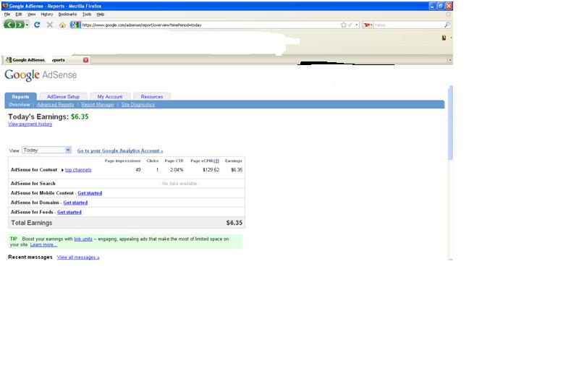Click the Overview sub-navigation item
579x392 pixels.
[20, 105]
